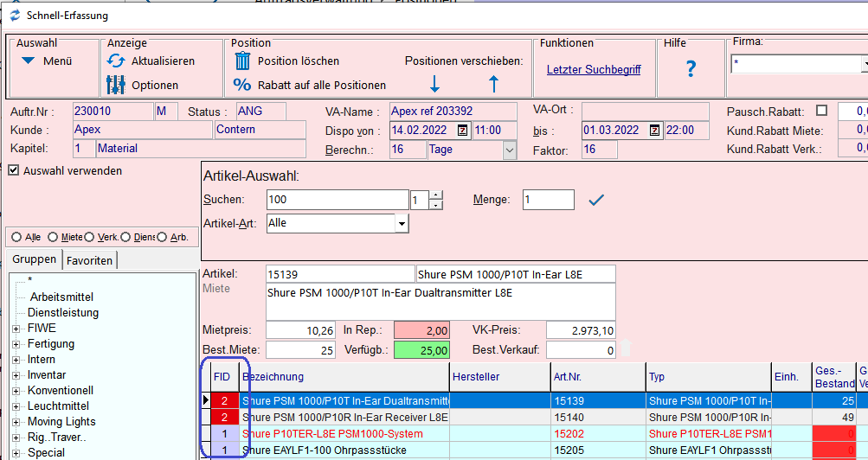Select row Shure PSM 1000/P10R Receiver
The width and height of the screenshot is (868, 460).
pyautogui.click(x=344, y=418)
